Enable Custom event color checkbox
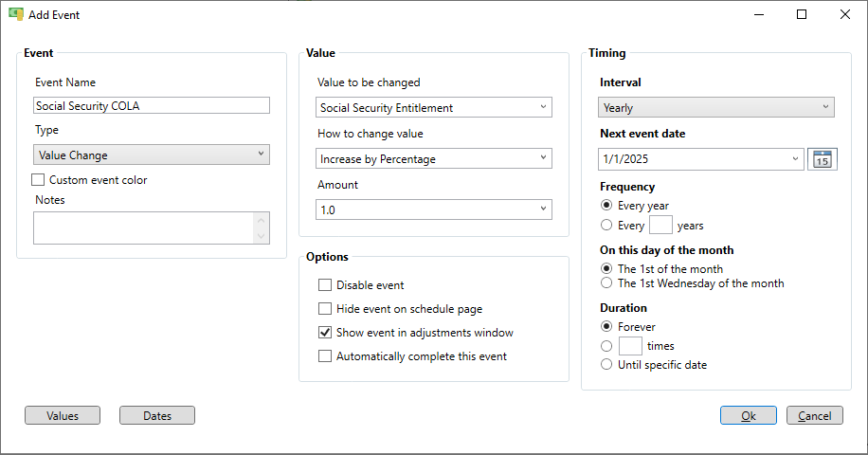 [38, 180]
